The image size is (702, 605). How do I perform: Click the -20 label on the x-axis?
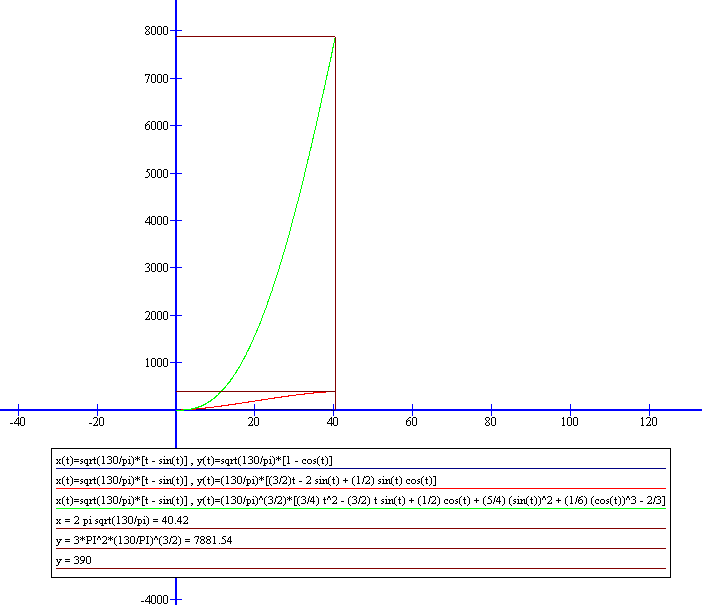point(96,422)
